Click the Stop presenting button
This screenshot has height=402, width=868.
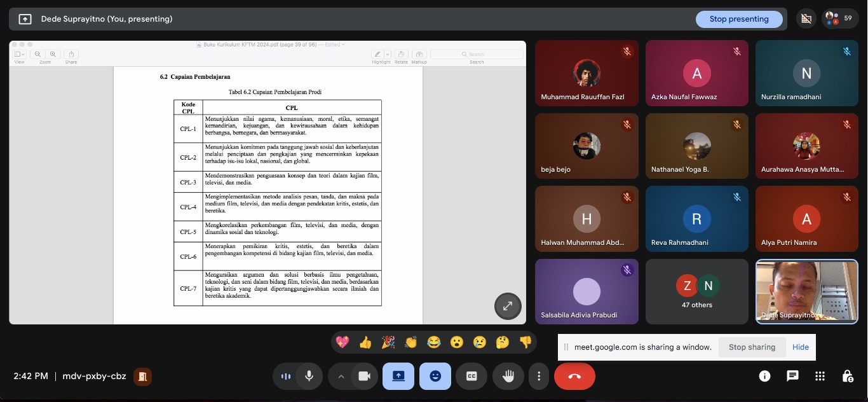[738, 19]
